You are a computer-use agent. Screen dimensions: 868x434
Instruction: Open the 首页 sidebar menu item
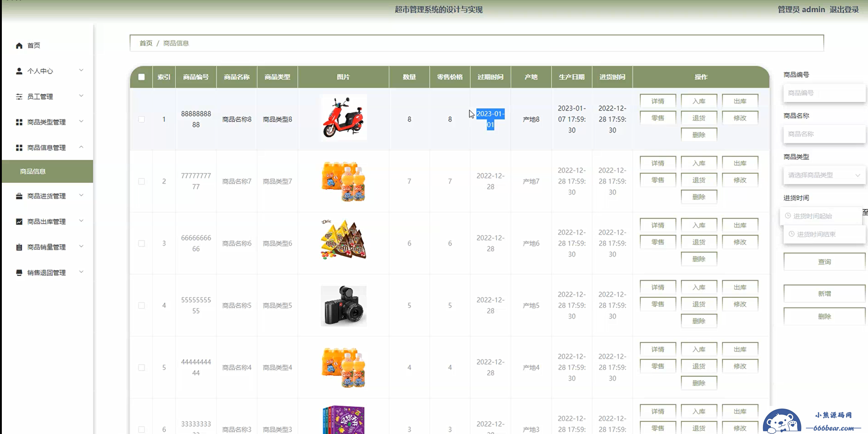[47, 46]
